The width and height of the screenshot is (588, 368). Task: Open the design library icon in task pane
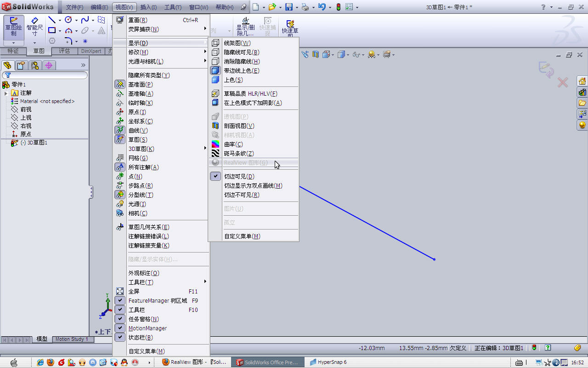[x=582, y=92]
